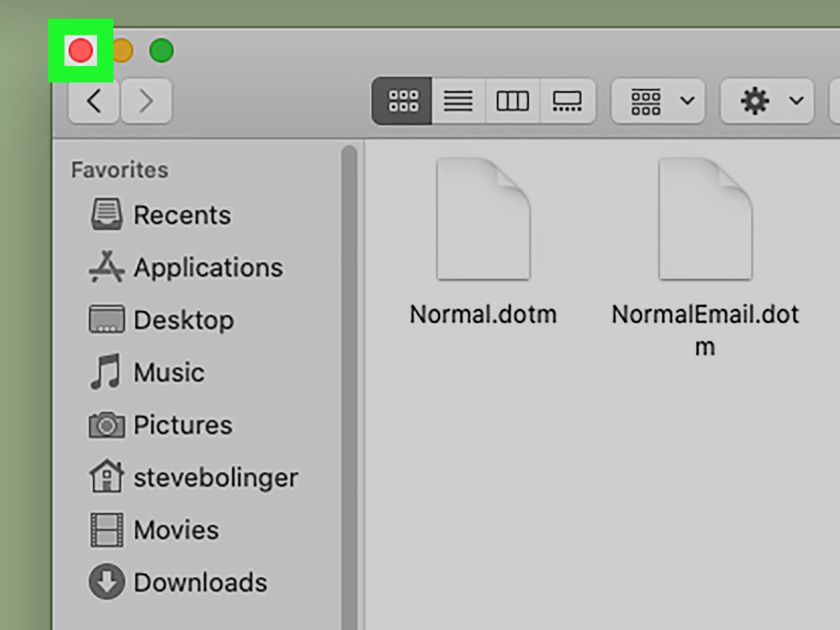Screen dimensions: 840x630
Task: Select the Music note icon
Action: 106,372
